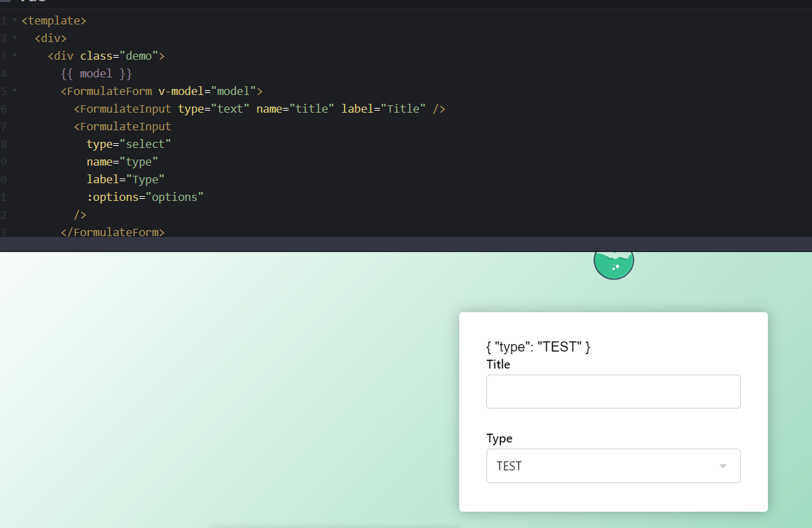Click the closing </FormulateForm> tag
812x528 pixels.
click(x=113, y=231)
